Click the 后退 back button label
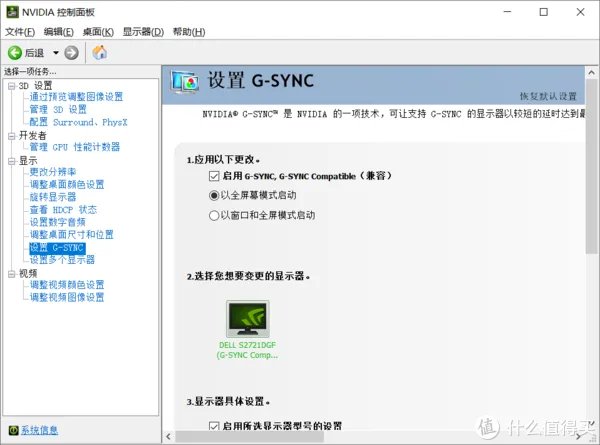Screen dimensions: 600x445 pos(34,53)
